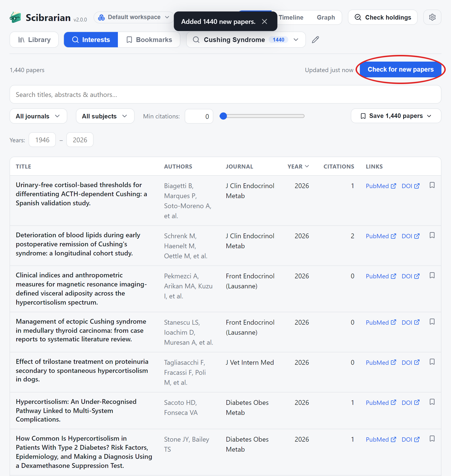451x476 pixels.
Task: Switch to the Timeline view
Action: (291, 17)
